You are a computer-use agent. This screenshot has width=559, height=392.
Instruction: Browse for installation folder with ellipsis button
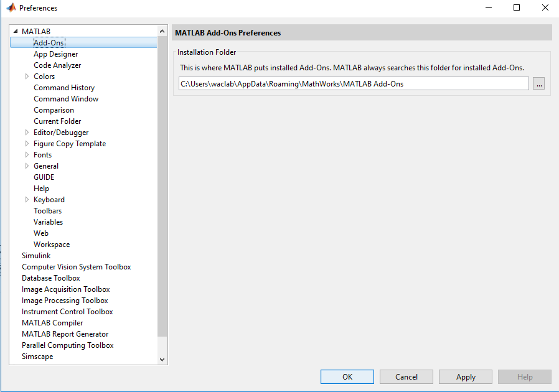point(538,84)
